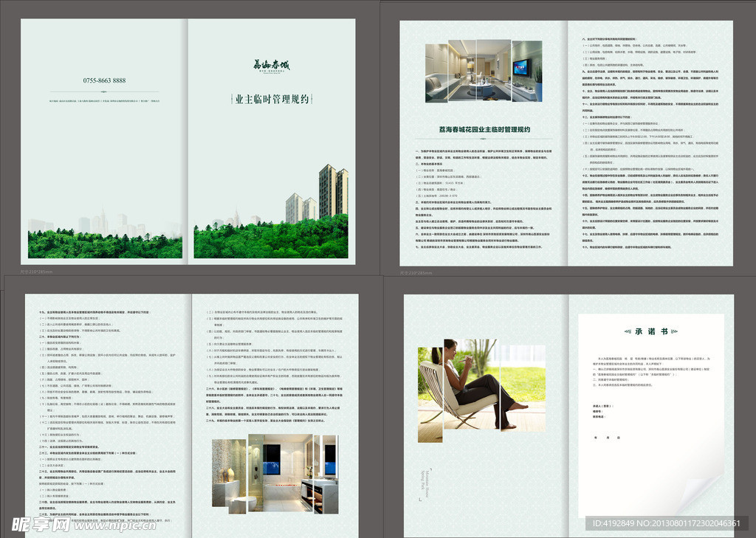Click the 承诺书 heading
756x538 pixels.
[x=651, y=331]
